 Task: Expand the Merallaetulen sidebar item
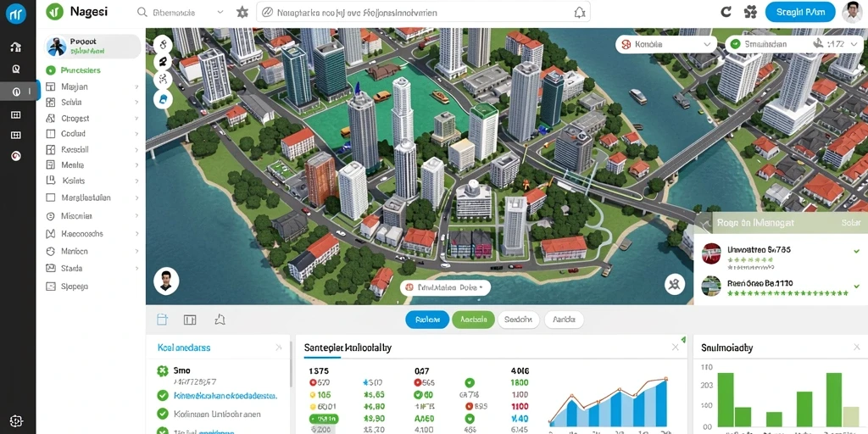[x=92, y=198]
